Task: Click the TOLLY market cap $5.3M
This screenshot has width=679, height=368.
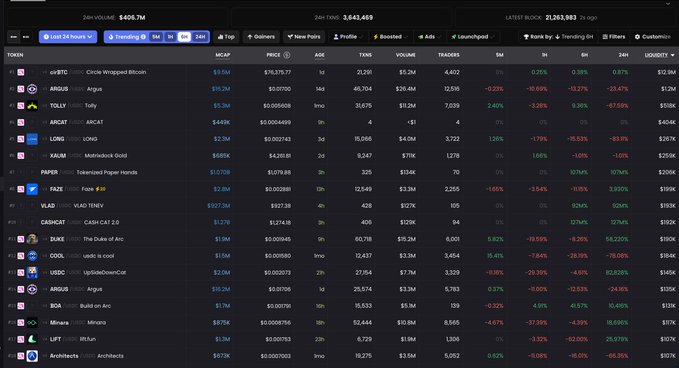Action: tap(222, 106)
